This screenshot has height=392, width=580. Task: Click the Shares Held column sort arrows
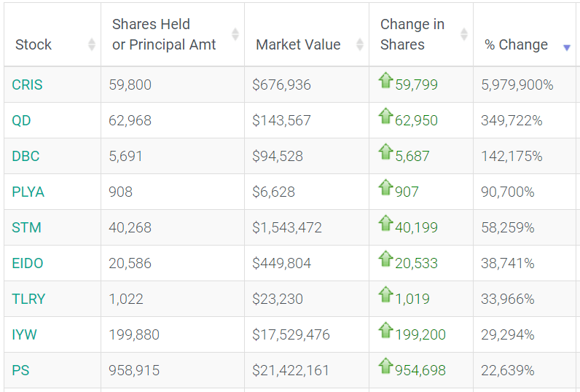(235, 34)
